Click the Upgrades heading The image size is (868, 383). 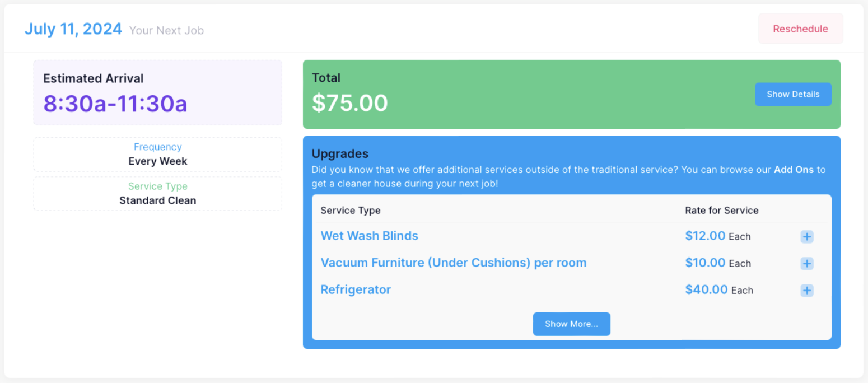(x=340, y=153)
